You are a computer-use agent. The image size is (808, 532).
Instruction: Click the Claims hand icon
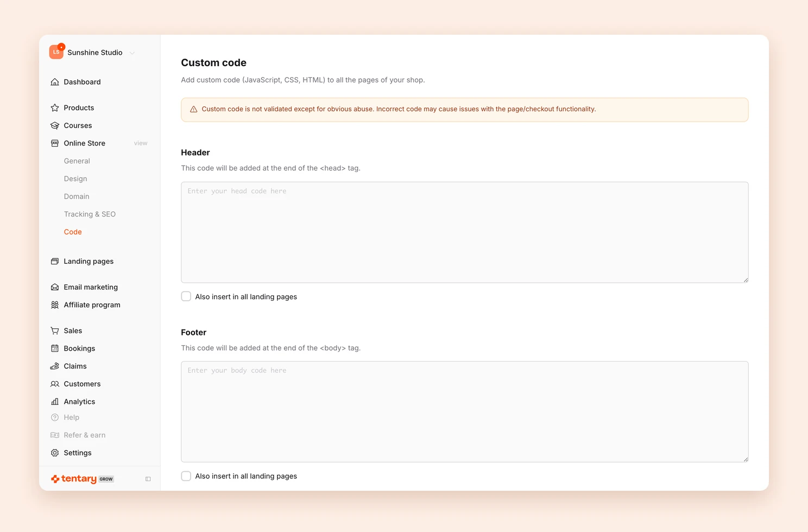pos(55,366)
